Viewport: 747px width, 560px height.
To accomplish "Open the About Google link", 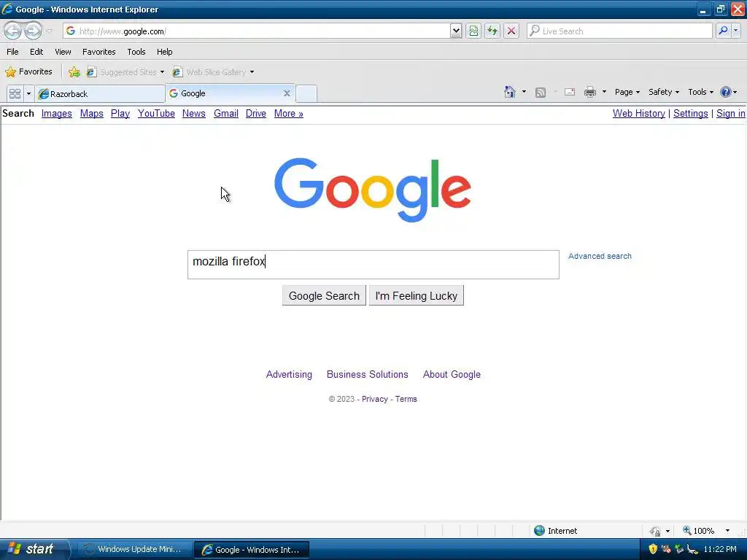I will (x=452, y=374).
